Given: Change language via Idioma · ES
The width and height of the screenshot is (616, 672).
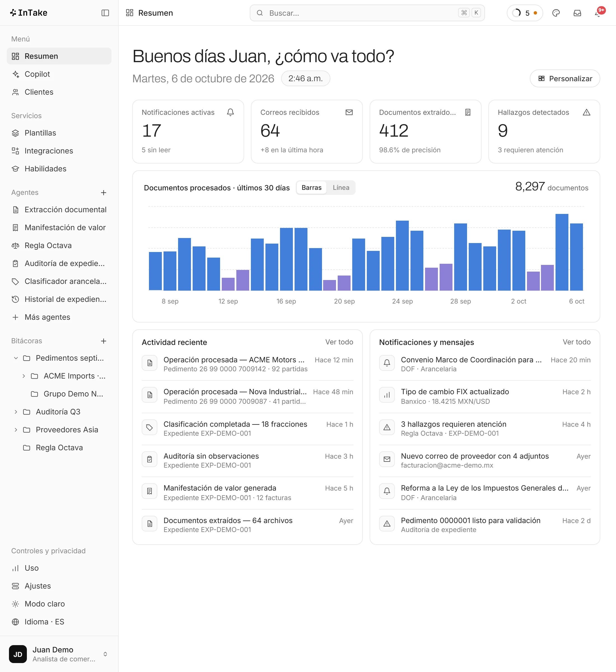Looking at the screenshot, I should pyautogui.click(x=59, y=622).
